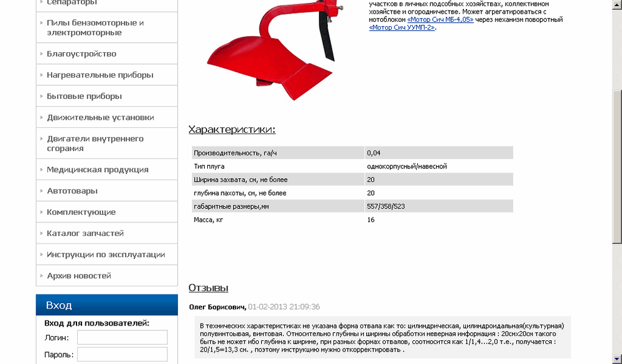The image size is (622, 364).
Task: Click the value 0,04 cell
Action: point(439,153)
